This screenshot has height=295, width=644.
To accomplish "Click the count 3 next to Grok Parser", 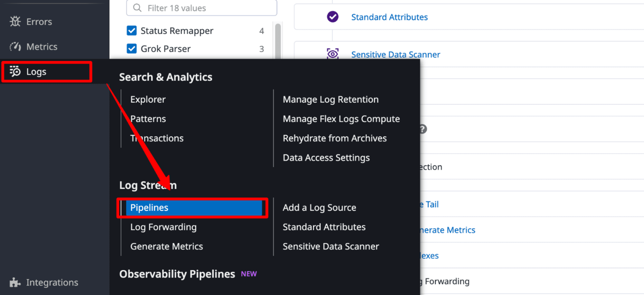I will pos(261,49).
